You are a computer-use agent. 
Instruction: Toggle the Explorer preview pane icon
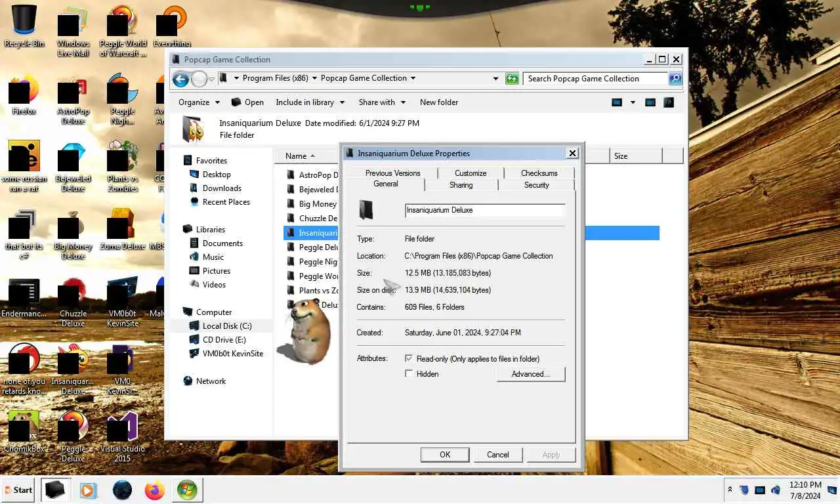coord(650,102)
